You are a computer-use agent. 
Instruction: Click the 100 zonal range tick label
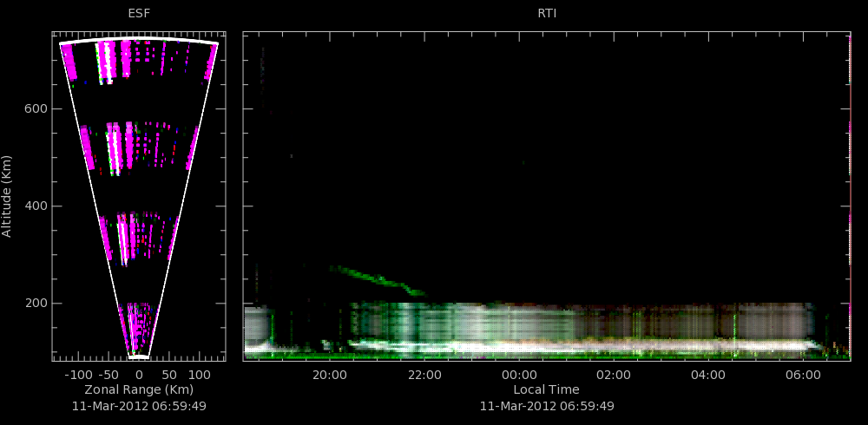click(x=200, y=375)
